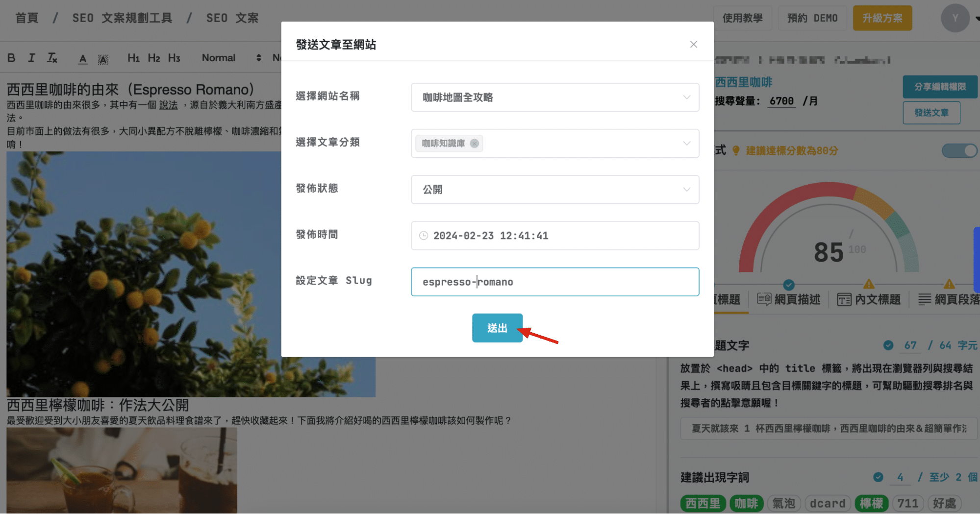The width and height of the screenshot is (980, 514).
Task: Open the 發佈時間 date time picker
Action: (554, 236)
